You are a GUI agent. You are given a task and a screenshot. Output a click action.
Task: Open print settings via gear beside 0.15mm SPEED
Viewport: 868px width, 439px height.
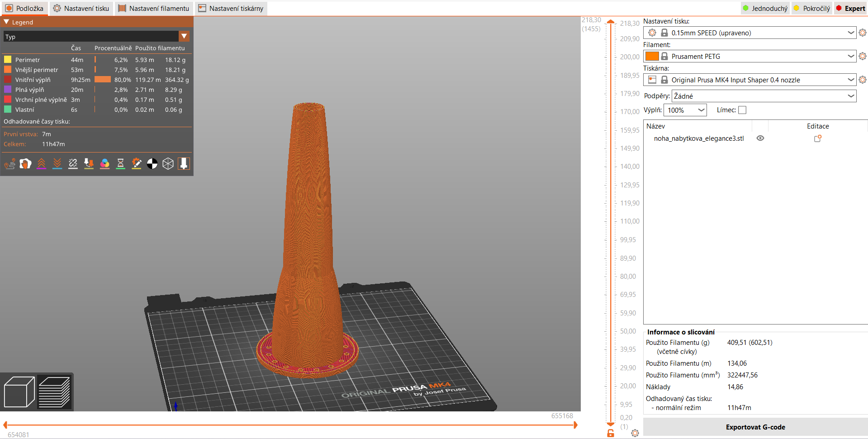tap(863, 33)
